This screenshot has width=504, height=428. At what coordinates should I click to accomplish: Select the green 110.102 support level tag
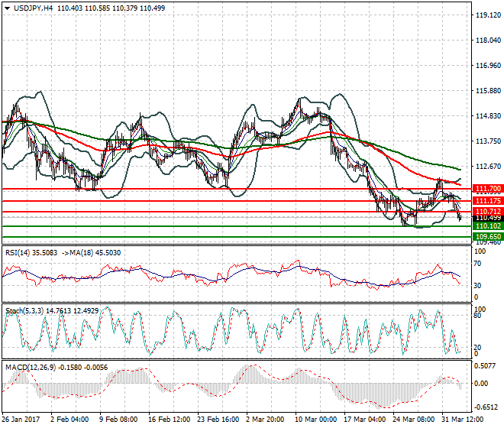coord(487,226)
